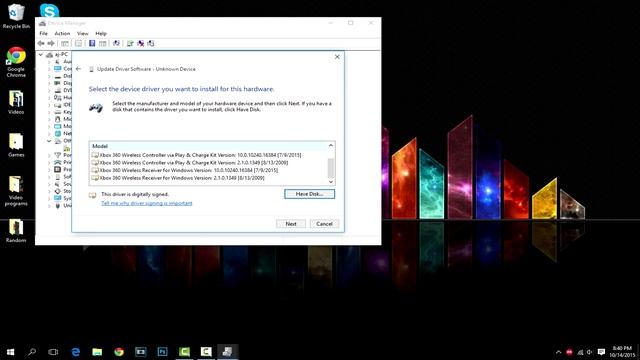
Task: Expand the Disk drives node chevron
Action: coord(49,76)
